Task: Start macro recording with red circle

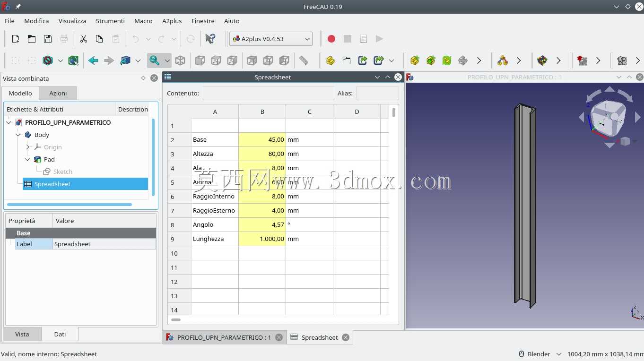Action: [331, 39]
